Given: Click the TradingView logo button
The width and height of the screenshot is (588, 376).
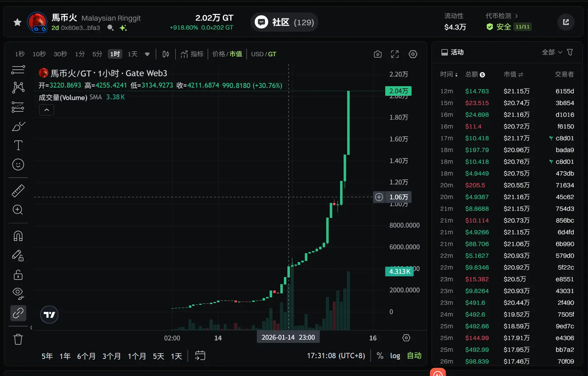Looking at the screenshot, I should [x=49, y=315].
